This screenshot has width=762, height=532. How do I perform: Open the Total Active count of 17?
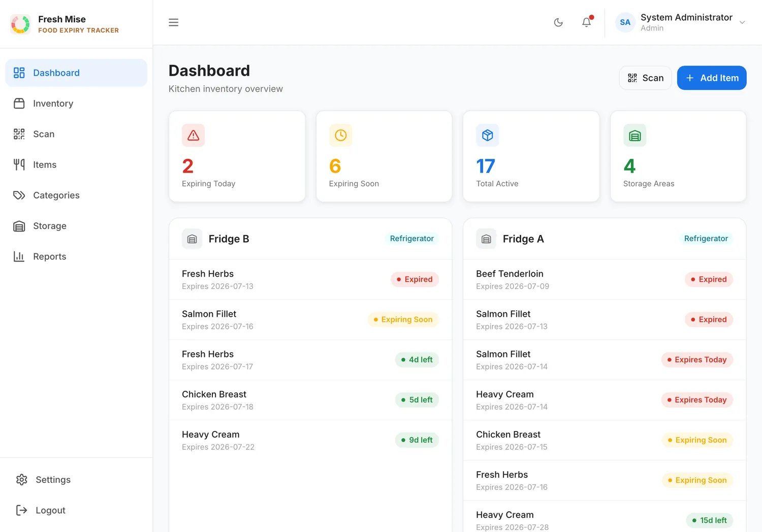tap(486, 166)
